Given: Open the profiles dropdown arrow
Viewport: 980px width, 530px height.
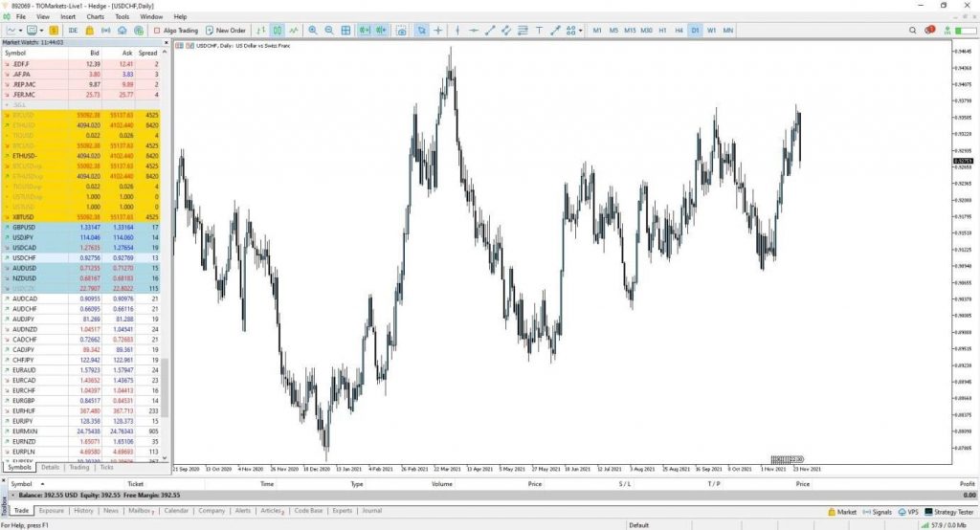Looking at the screenshot, I should point(42,30).
